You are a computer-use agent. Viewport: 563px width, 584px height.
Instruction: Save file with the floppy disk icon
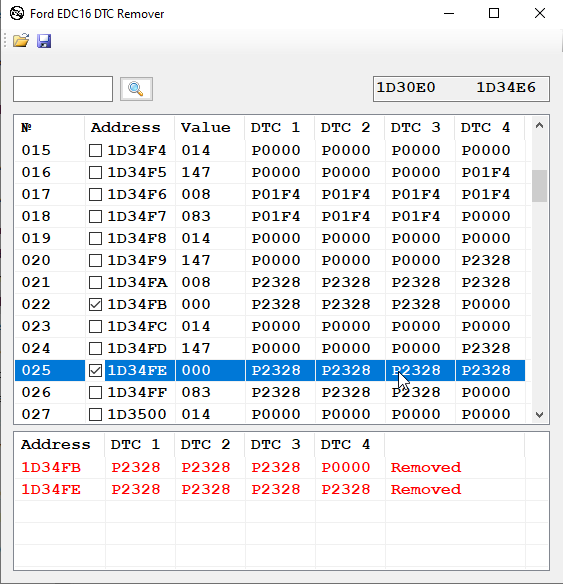[x=44, y=41]
